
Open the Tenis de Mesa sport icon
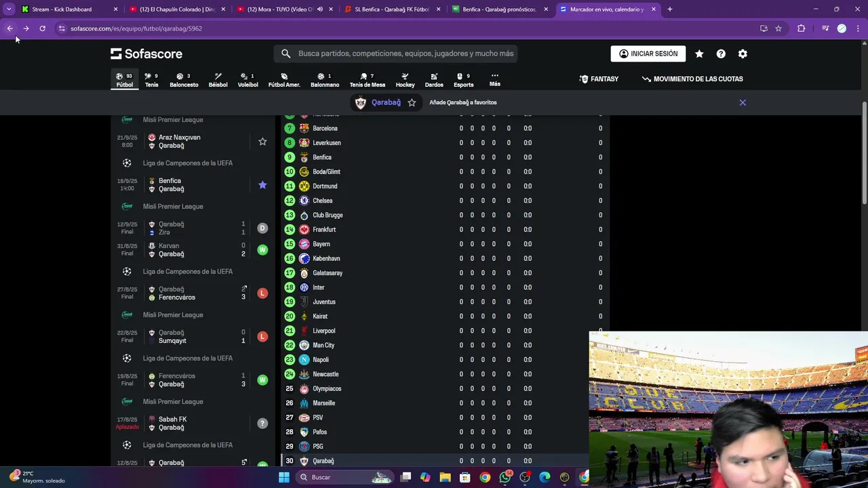[x=367, y=80]
